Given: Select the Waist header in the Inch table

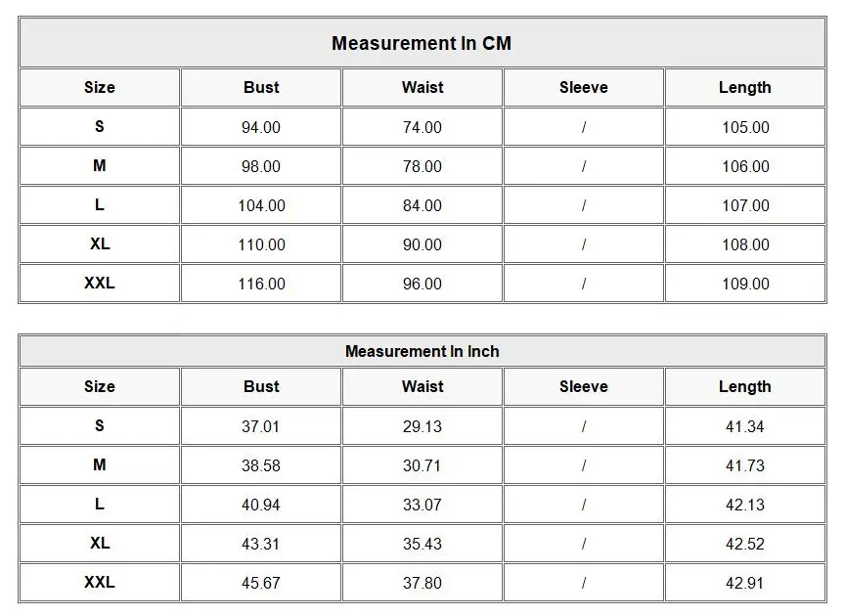Looking at the screenshot, I should (422, 386).
